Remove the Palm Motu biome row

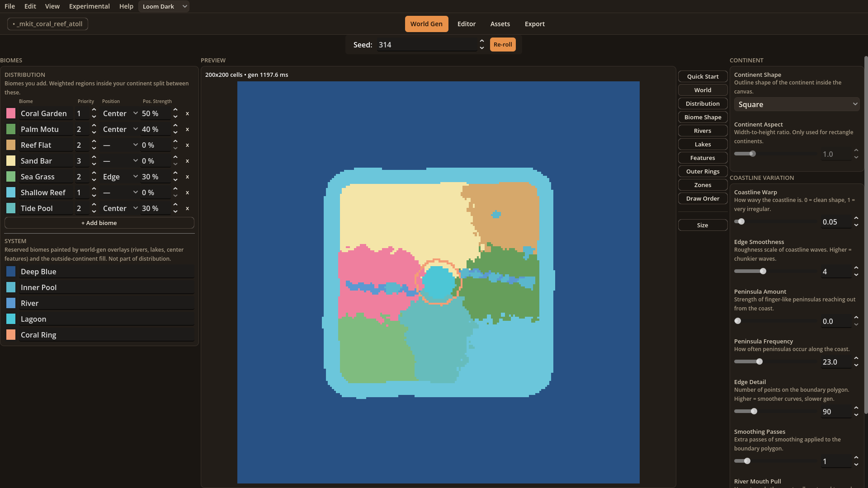[187, 129]
